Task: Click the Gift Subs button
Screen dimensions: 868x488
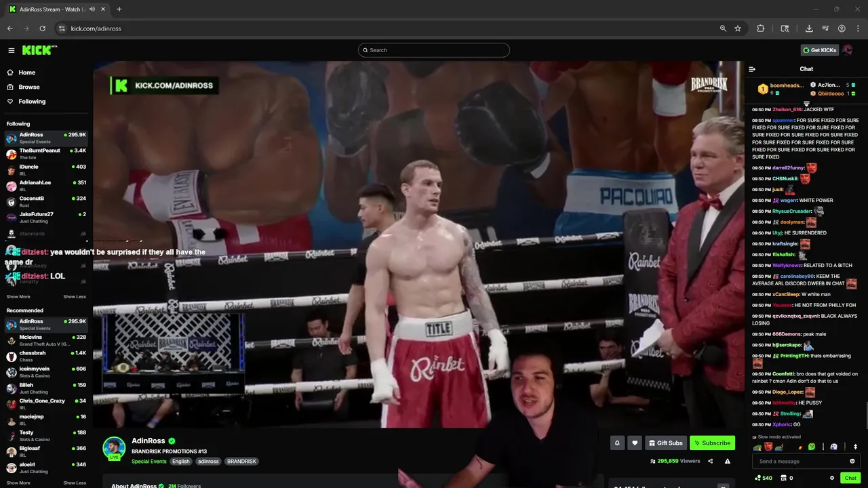Action: (x=666, y=443)
